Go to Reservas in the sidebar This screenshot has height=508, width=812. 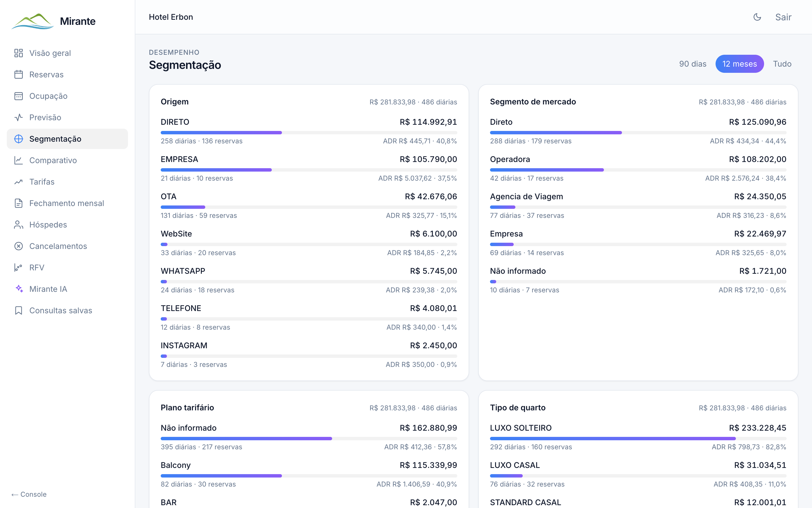[67, 75]
